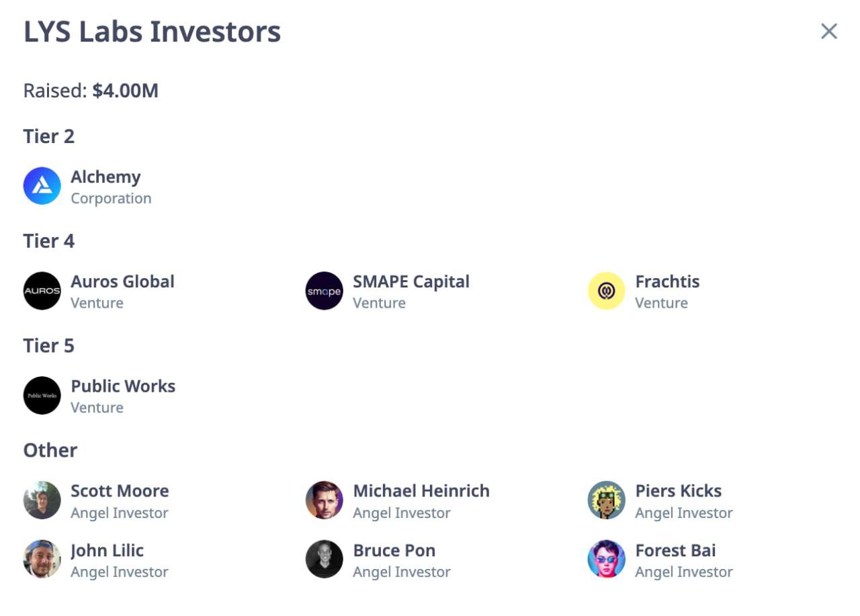The image size is (860, 616).
Task: Open the Public Works name link
Action: (x=124, y=386)
